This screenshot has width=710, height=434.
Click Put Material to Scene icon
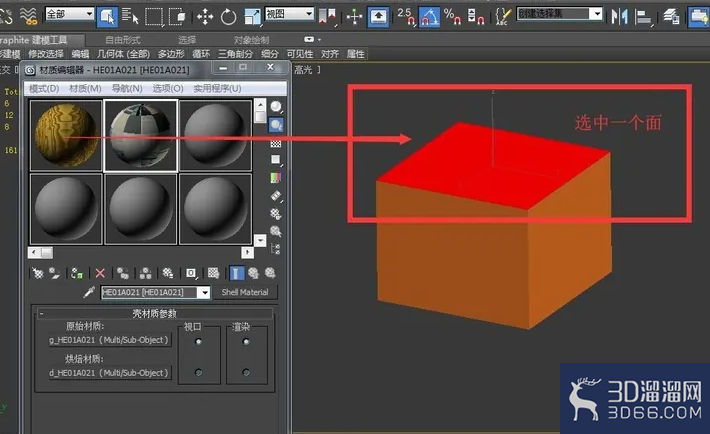[55, 273]
